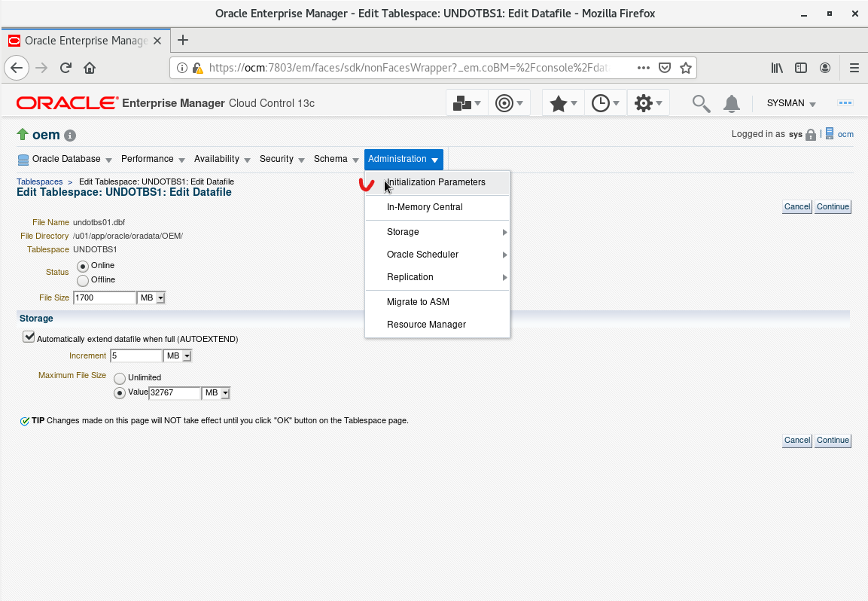Image resolution: width=868 pixels, height=601 pixels.
Task: Show site information icon in address bar
Action: coord(181,68)
